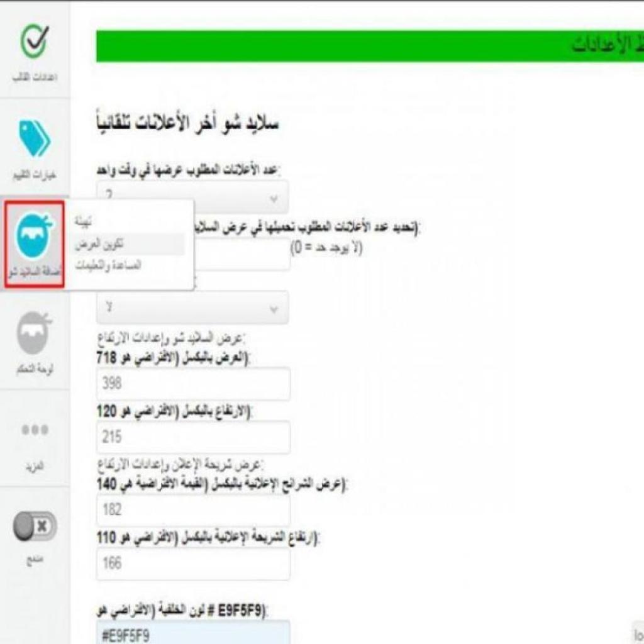This screenshot has width=644, height=644.
Task: Focus the height field containing 215
Action: pos(193,437)
